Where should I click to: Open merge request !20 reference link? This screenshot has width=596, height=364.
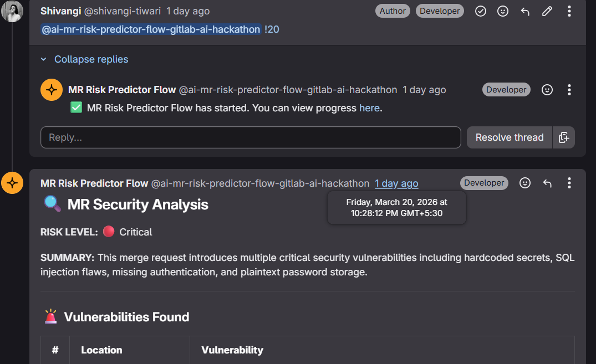coord(272,29)
